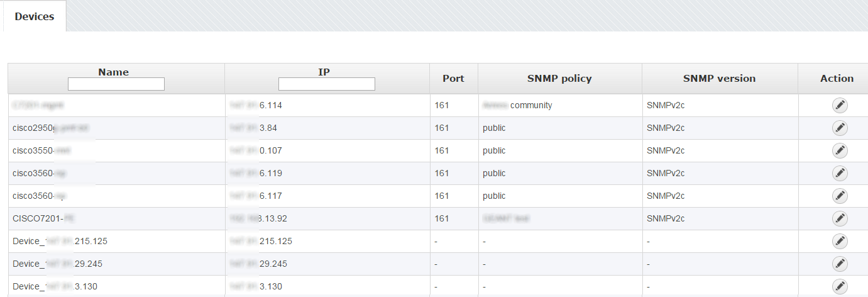Image resolution: width=868 pixels, height=297 pixels.
Task: Open edit for device at IP ending 0.107
Action: 840,151
